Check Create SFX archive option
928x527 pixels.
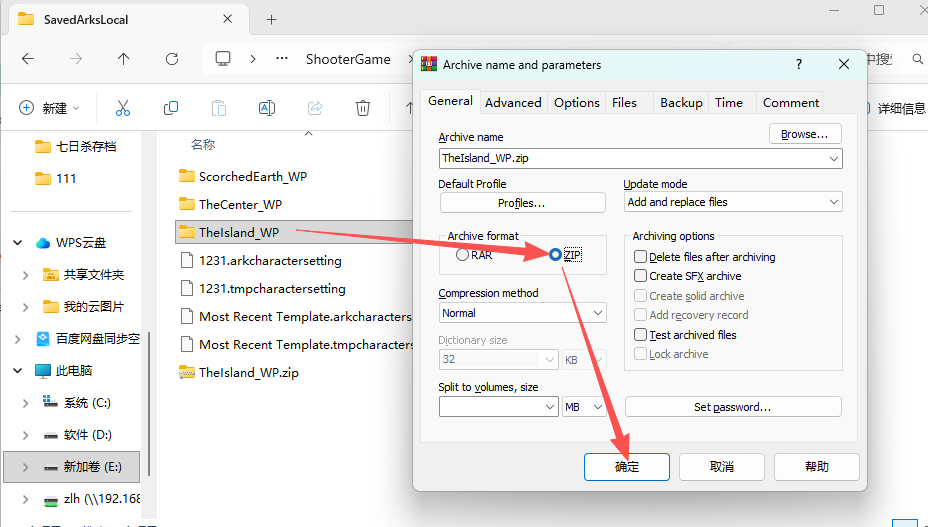(641, 276)
